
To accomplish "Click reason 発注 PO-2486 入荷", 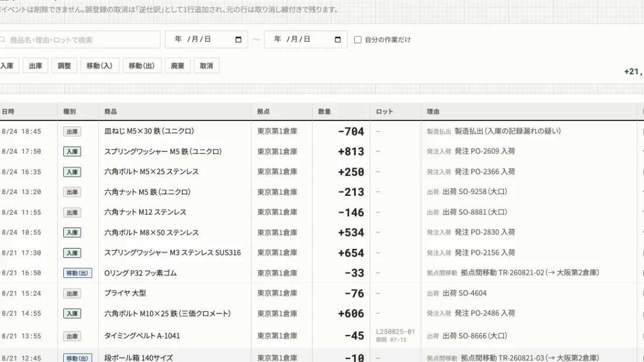I will coord(485,313).
